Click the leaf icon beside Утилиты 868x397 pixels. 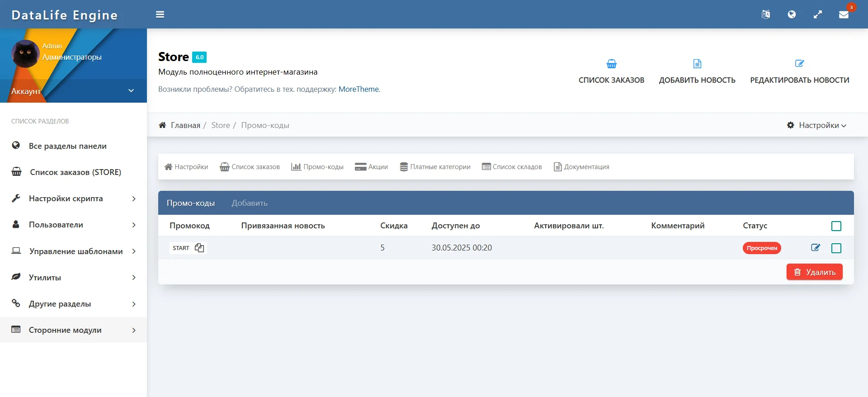(x=16, y=277)
